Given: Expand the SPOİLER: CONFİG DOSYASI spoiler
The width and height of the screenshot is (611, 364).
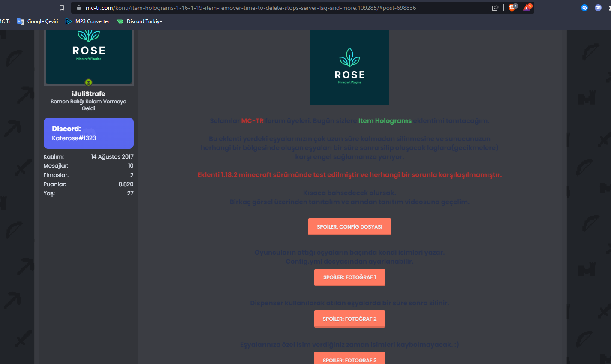Looking at the screenshot, I should pyautogui.click(x=349, y=227).
